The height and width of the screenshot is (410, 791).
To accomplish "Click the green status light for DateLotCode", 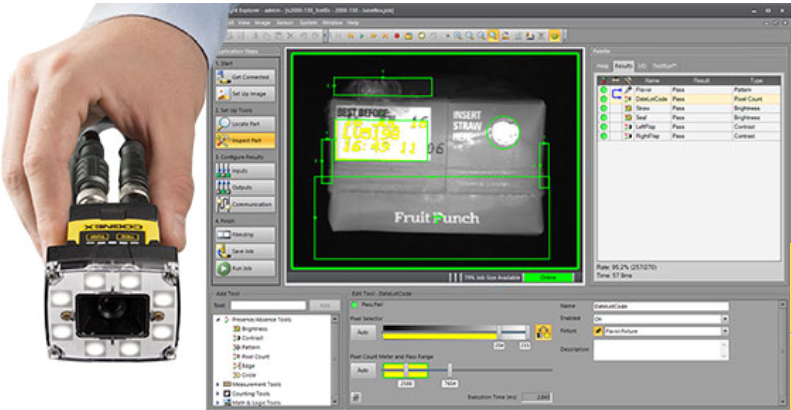I will point(603,99).
